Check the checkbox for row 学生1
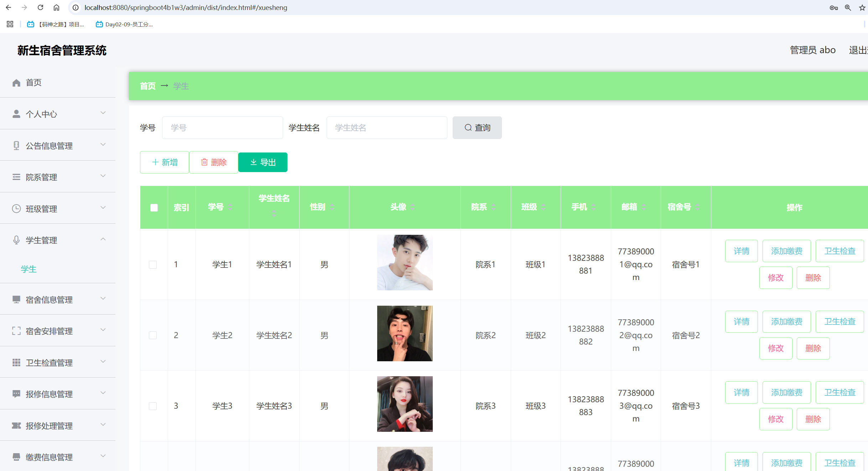Image resolution: width=868 pixels, height=471 pixels. 153,265
